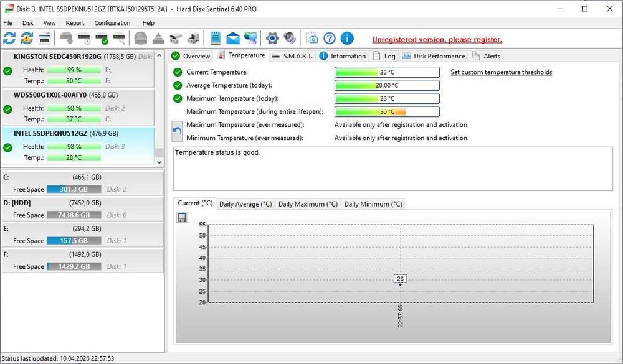Click the green status icon for WDS500G1X0E disk
This screenshot has height=364, width=623.
point(7,109)
